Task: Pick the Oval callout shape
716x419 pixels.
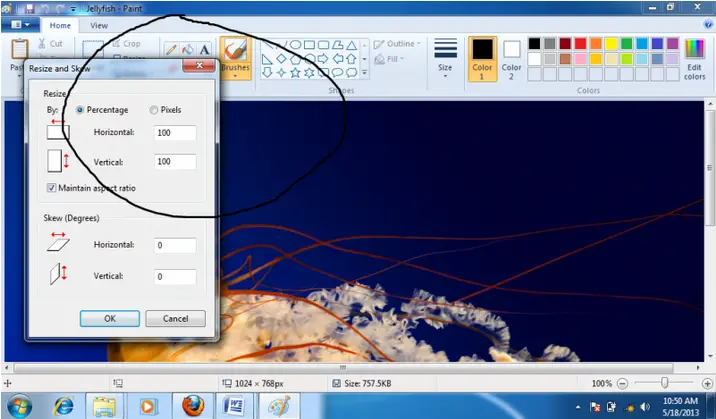Action: (x=337, y=73)
